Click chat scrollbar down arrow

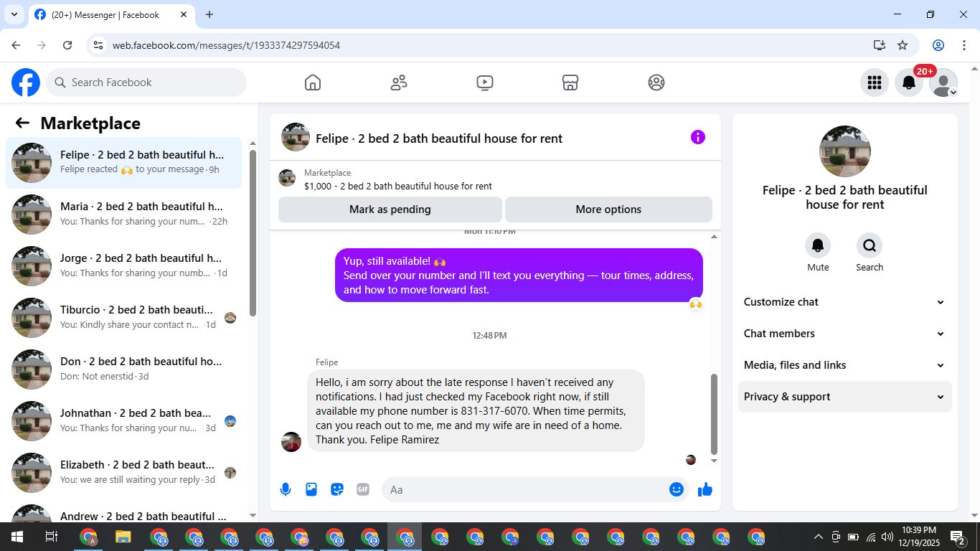[714, 461]
